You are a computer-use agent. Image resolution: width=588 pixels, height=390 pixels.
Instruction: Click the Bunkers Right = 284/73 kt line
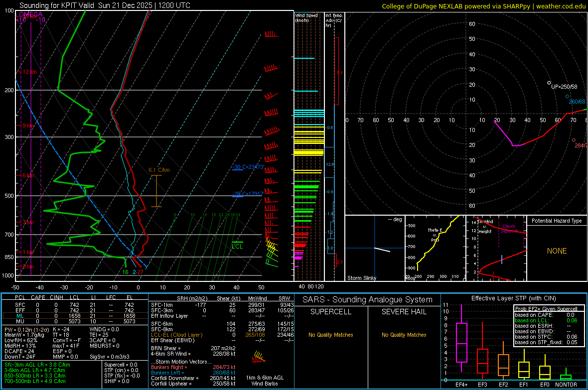pyautogui.click(x=193, y=367)
